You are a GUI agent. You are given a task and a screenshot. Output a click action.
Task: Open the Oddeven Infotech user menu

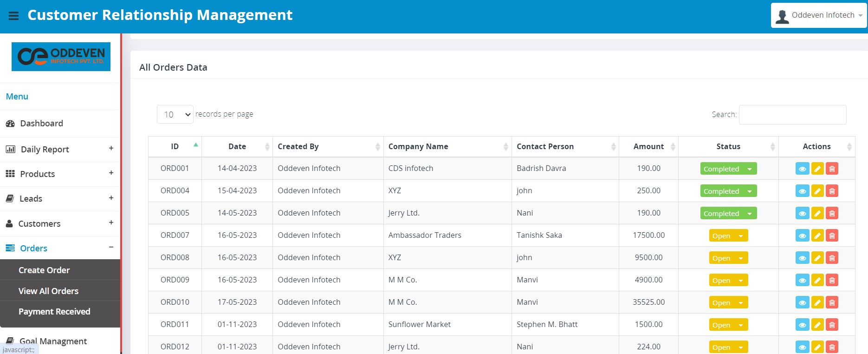(x=819, y=15)
